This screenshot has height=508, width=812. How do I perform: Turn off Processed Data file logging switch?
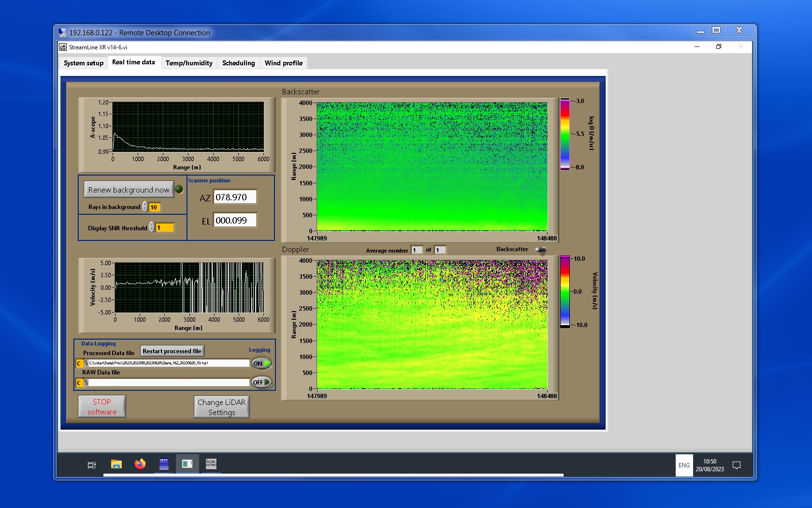click(x=261, y=363)
